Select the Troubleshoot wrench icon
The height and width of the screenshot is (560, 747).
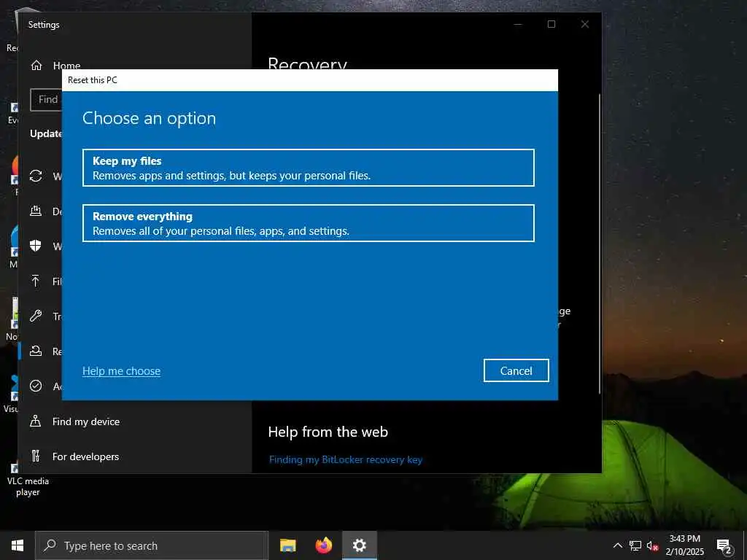point(36,316)
